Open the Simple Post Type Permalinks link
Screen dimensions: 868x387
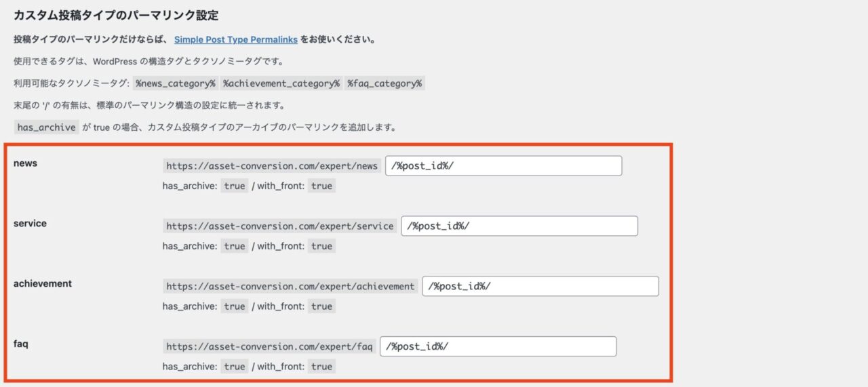coord(236,40)
